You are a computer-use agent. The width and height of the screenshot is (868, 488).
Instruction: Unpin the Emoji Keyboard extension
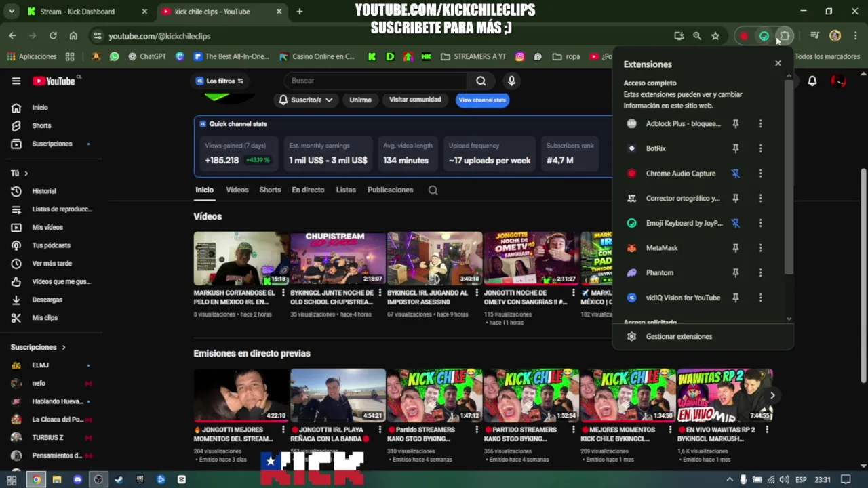(x=735, y=223)
